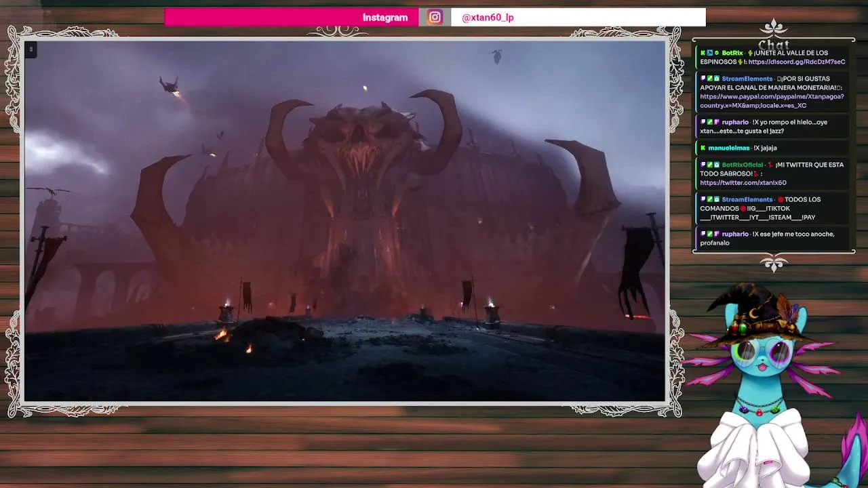868x488 pixels.
Task: Open the small menu icon atop the game view
Action: (x=31, y=49)
